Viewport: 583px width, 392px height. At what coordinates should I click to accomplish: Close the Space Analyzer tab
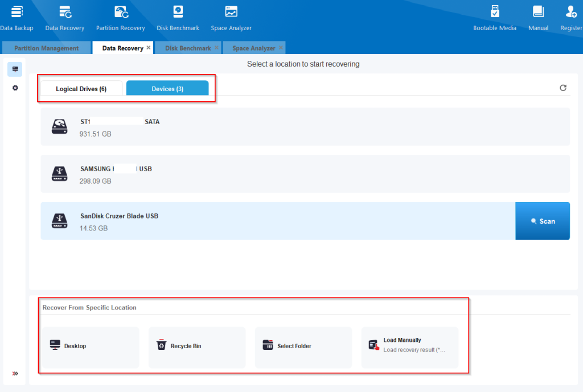click(281, 48)
